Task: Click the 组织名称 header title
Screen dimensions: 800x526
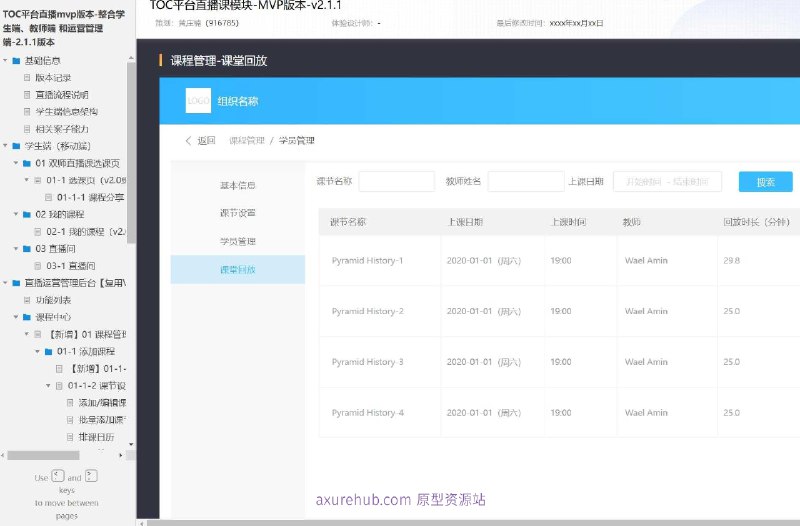Action: pos(238,101)
